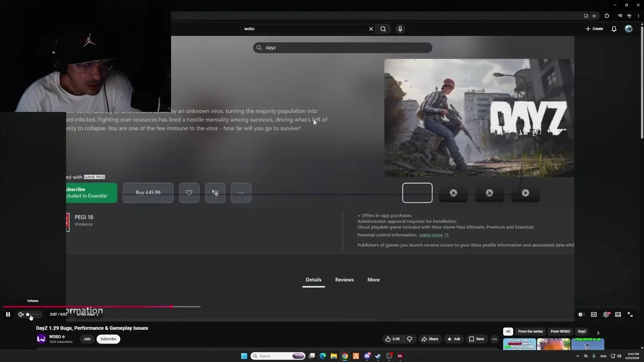
Task: Open Discord from the taskbar
Action: [367, 356]
